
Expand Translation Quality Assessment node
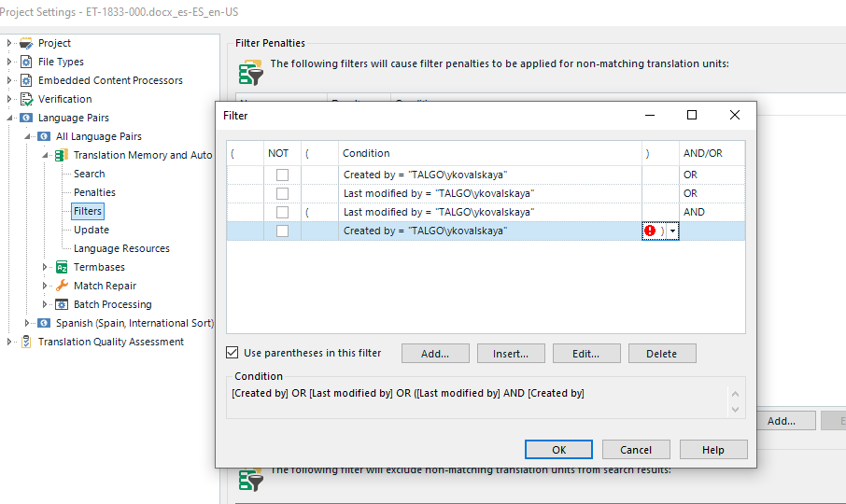[8, 342]
